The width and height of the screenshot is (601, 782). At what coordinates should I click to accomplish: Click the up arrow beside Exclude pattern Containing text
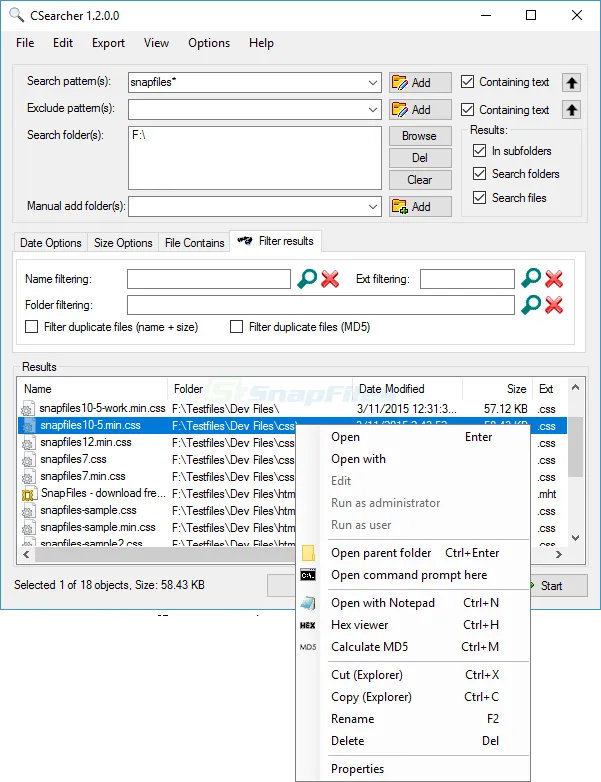point(572,110)
